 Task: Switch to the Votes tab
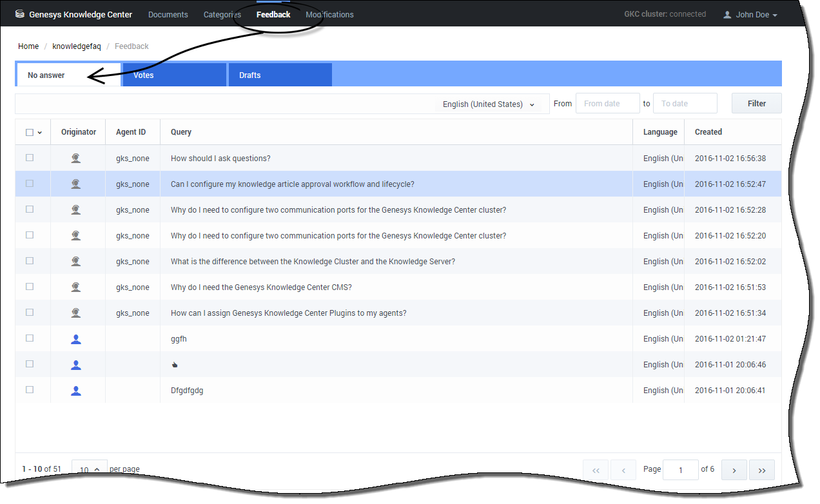174,75
